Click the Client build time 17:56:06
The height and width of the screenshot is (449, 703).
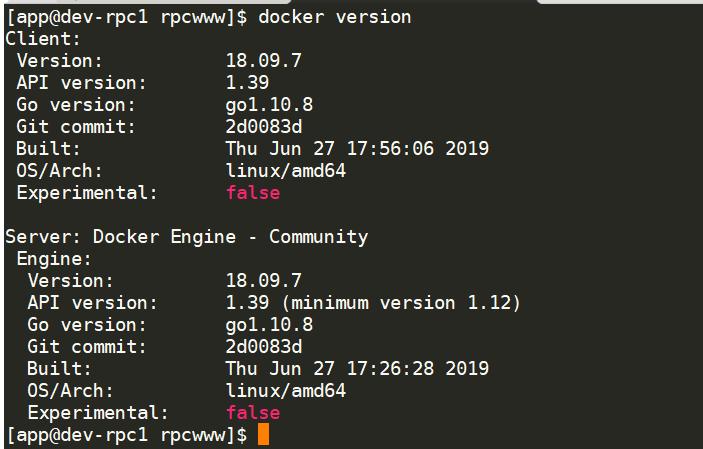click(390, 148)
